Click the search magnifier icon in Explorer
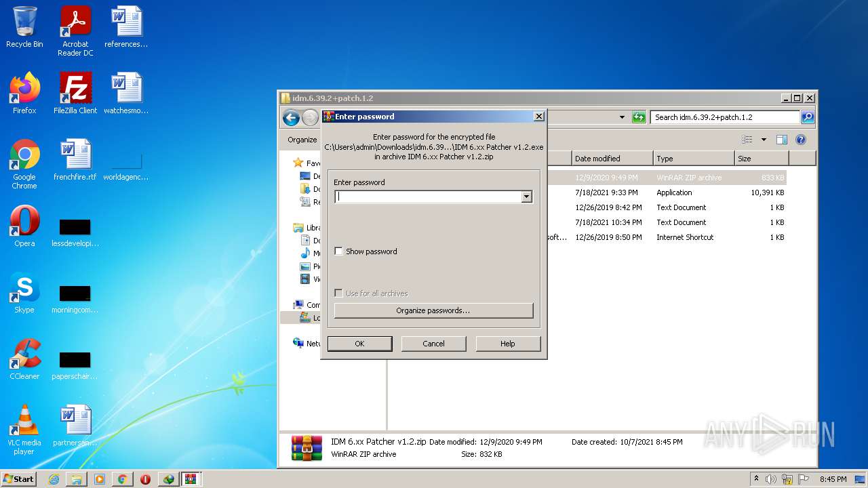The height and width of the screenshot is (488, 868). pos(808,117)
